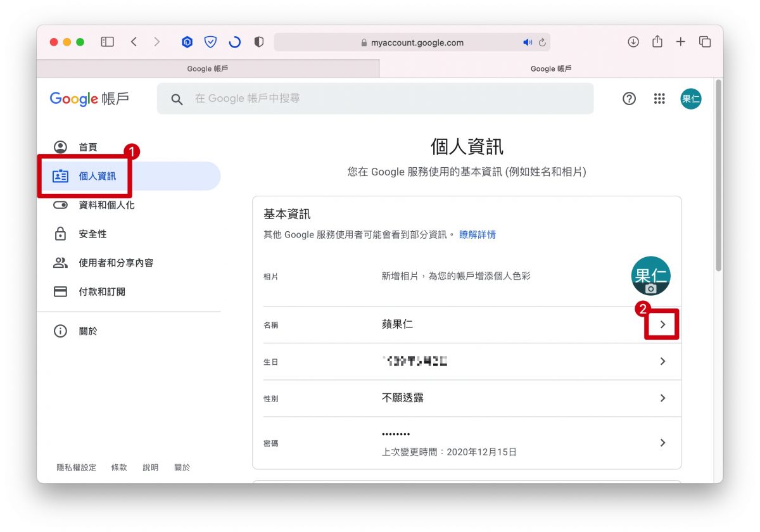This screenshot has height=532, width=760.
Task: Click the myaccount.google.com address bar
Action: 412,42
